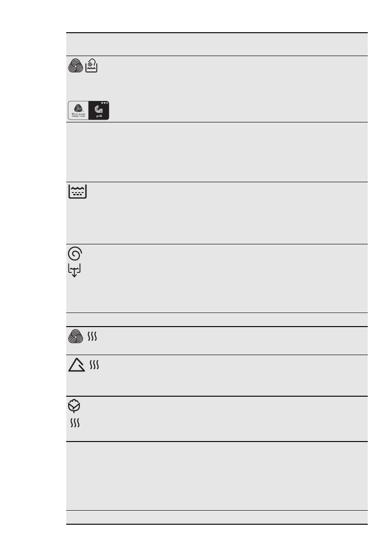
Task: Click the thin empty row at the table bottom
Action: 217,517
